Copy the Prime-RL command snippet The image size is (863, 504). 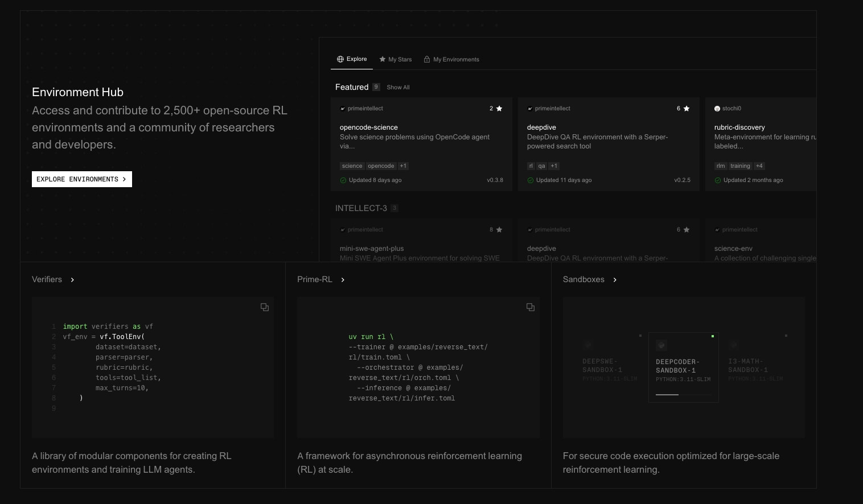click(x=531, y=307)
